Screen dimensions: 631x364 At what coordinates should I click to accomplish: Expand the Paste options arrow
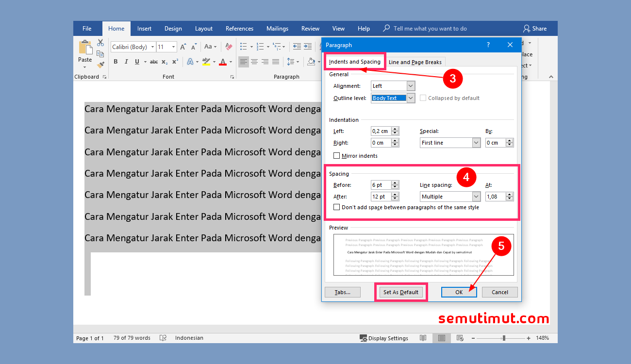(85, 67)
